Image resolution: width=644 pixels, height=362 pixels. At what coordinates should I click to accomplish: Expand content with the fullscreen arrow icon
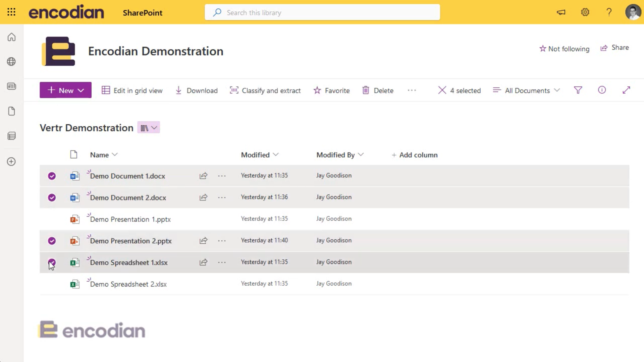626,90
